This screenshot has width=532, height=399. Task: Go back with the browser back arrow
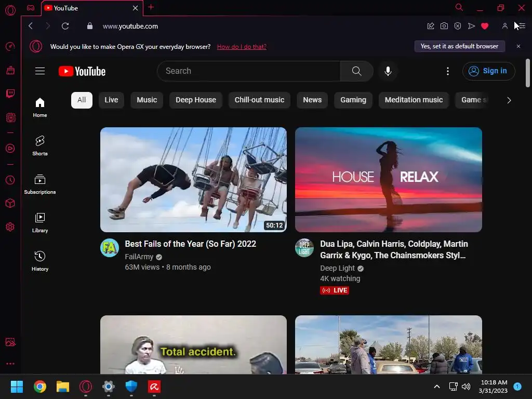(31, 26)
